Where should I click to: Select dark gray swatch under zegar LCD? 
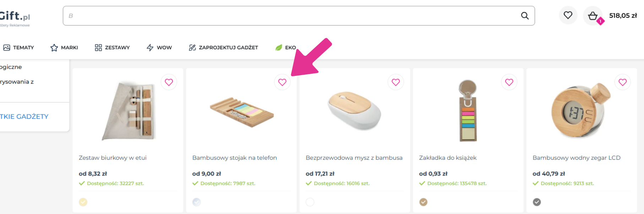(537, 202)
